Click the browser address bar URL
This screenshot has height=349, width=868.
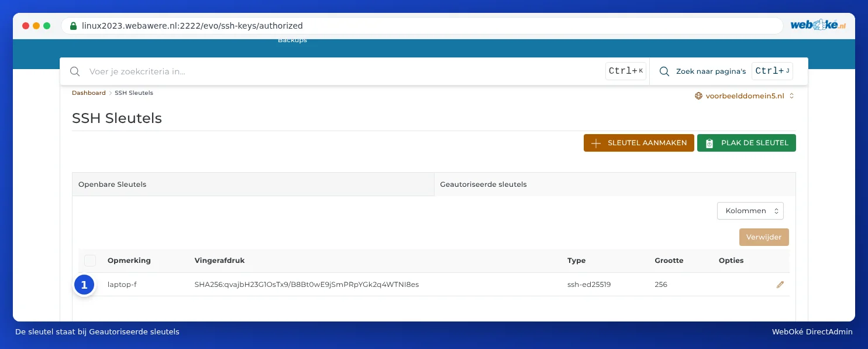click(x=192, y=26)
